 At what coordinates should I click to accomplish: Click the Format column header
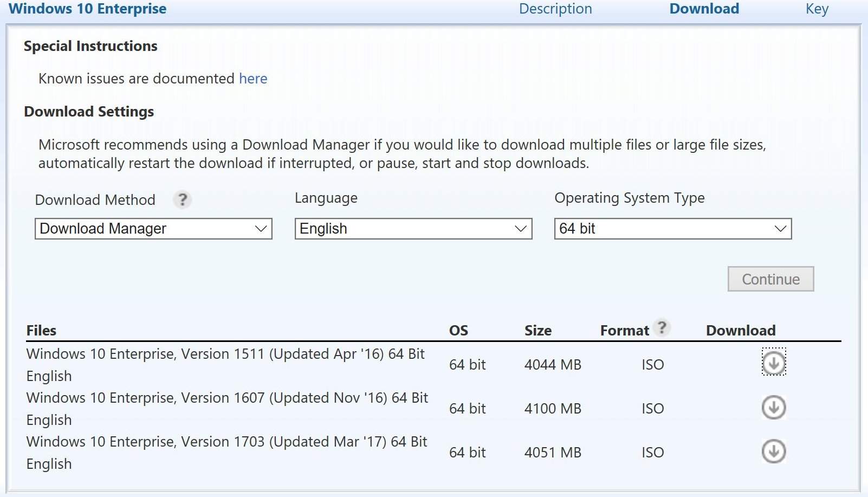625,331
